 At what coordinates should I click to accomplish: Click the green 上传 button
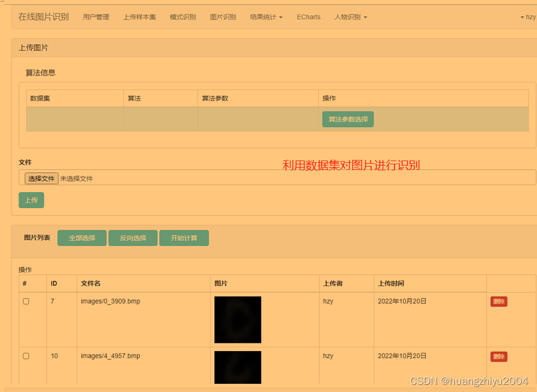point(31,200)
